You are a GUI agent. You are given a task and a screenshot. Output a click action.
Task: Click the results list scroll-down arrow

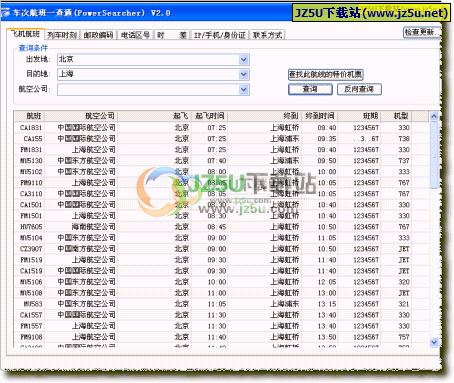434,342
